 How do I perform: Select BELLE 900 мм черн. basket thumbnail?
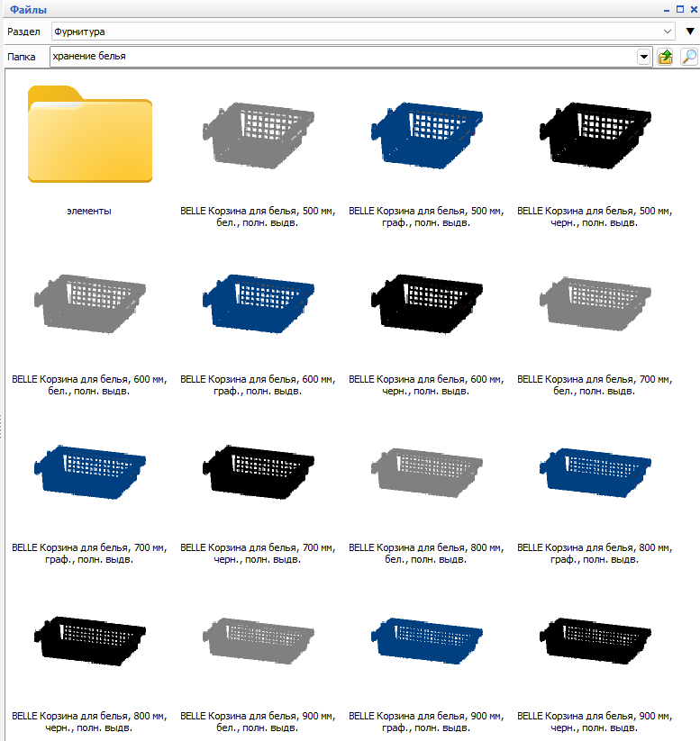(x=595, y=641)
